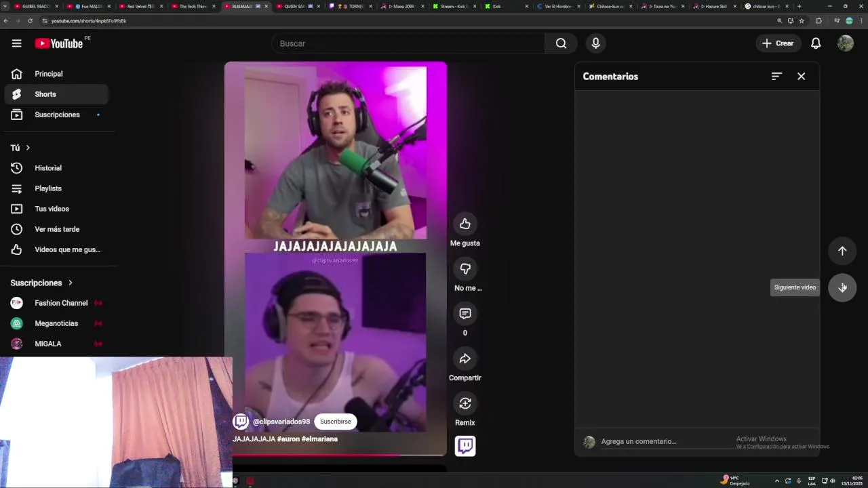The height and width of the screenshot is (488, 868).
Task: Switch to the Stream - Kick tab
Action: [x=454, y=6]
